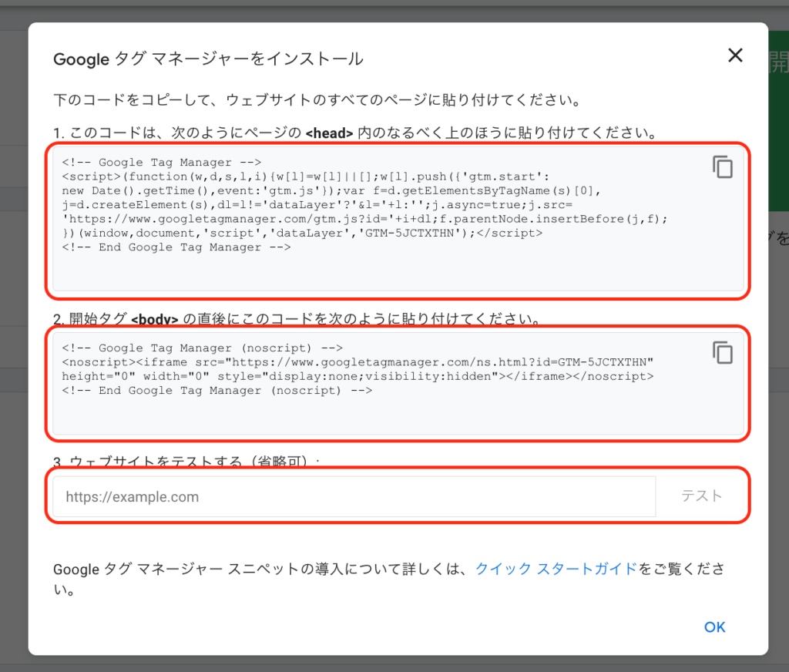The width and height of the screenshot is (789, 672).
Task: Click the '<!-- End Google Tag Manager (noscript) -->' line
Action: (217, 391)
